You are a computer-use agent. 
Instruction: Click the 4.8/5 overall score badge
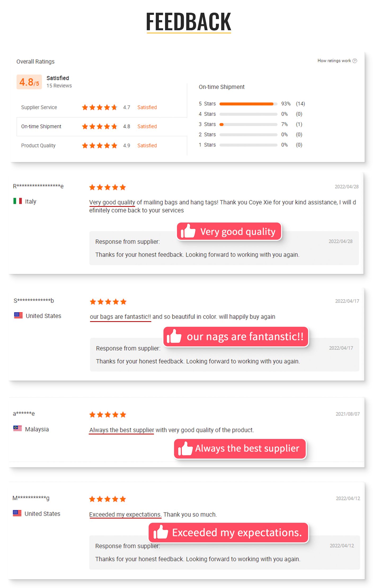point(29,82)
